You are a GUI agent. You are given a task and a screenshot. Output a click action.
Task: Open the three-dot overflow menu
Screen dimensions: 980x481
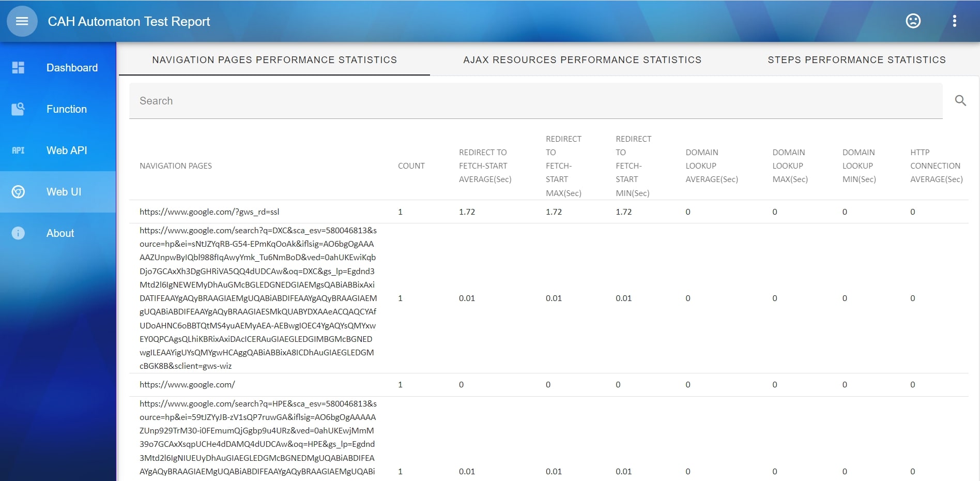pyautogui.click(x=955, y=21)
